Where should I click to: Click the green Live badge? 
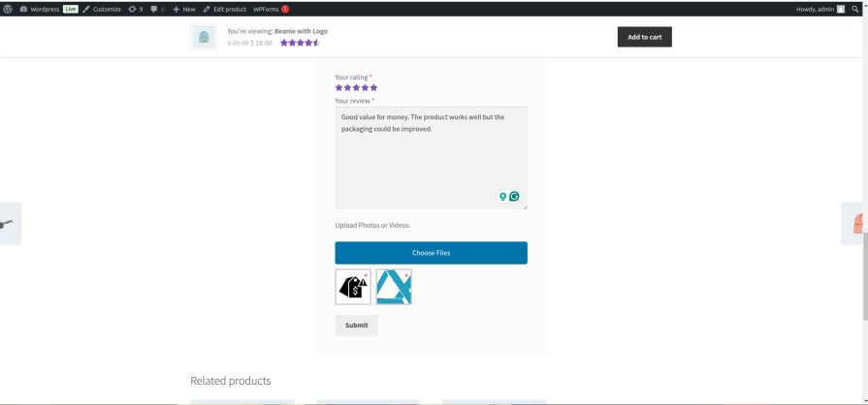(x=70, y=9)
